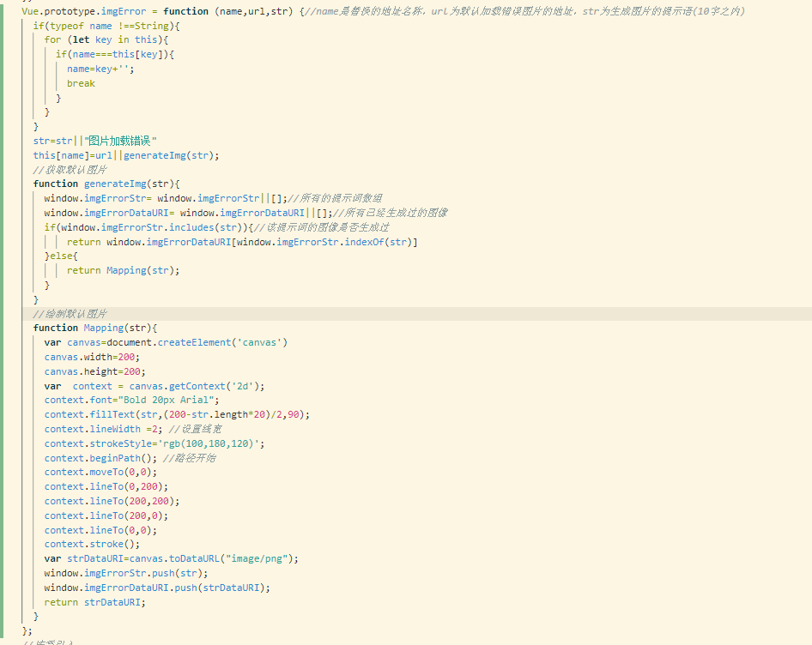
Task: Click the line assigning window.imgErrorStr
Action: coord(214,198)
